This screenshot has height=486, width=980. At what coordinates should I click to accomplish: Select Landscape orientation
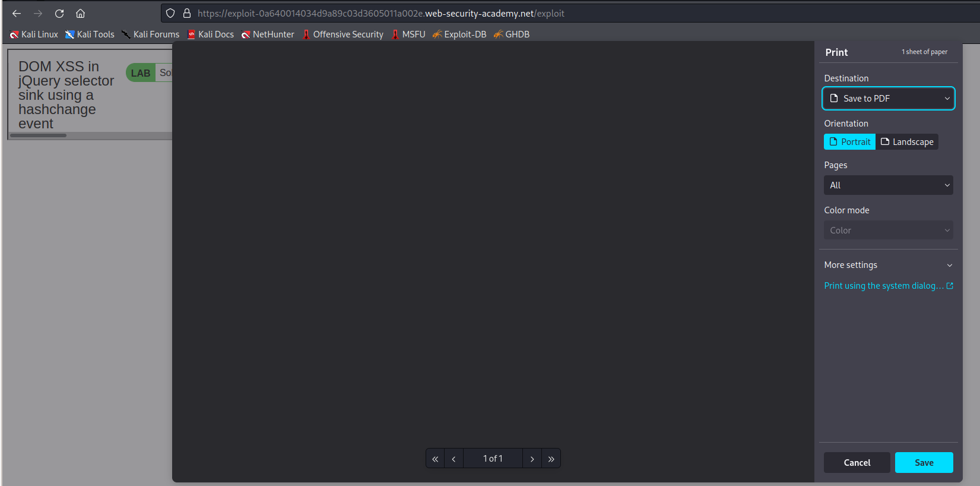pyautogui.click(x=907, y=142)
